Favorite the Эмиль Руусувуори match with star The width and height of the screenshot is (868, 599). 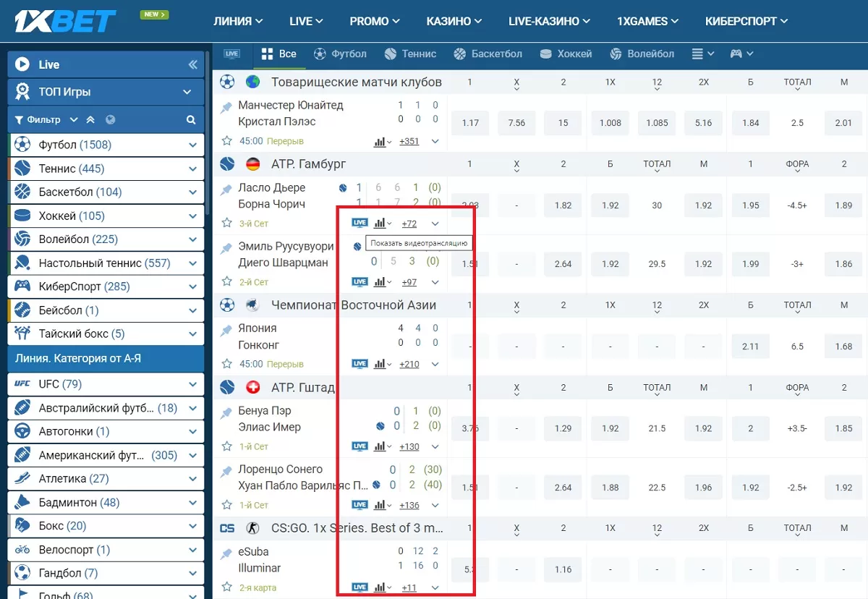tap(227, 282)
